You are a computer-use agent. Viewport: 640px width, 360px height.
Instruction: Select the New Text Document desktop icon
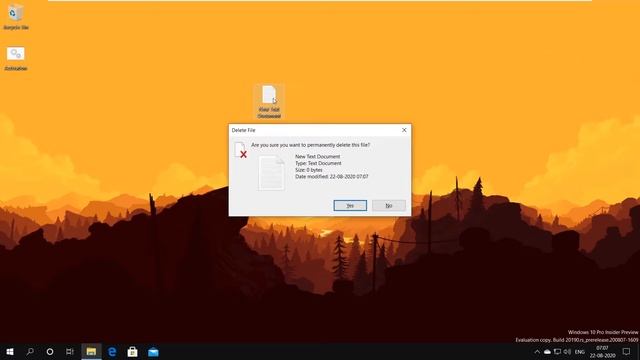(269, 102)
